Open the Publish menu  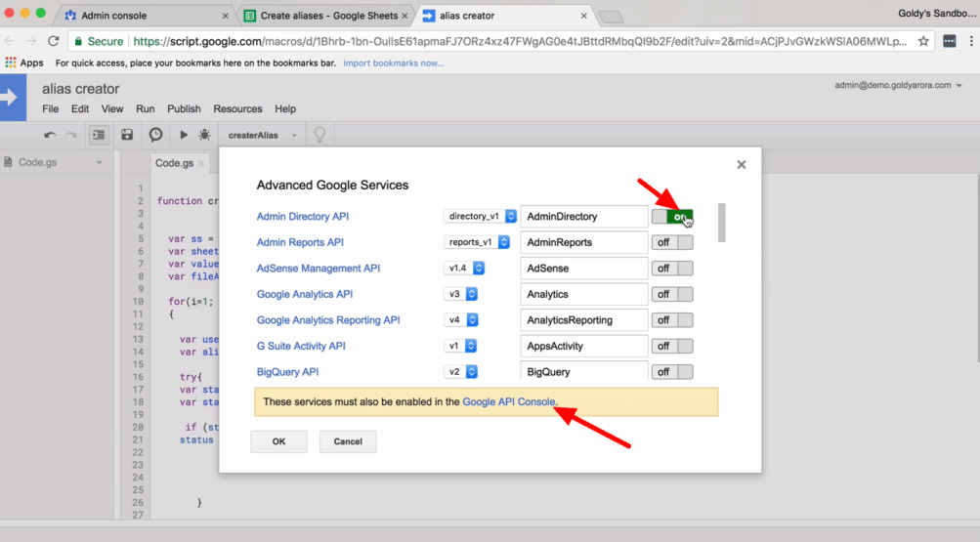pyautogui.click(x=184, y=108)
